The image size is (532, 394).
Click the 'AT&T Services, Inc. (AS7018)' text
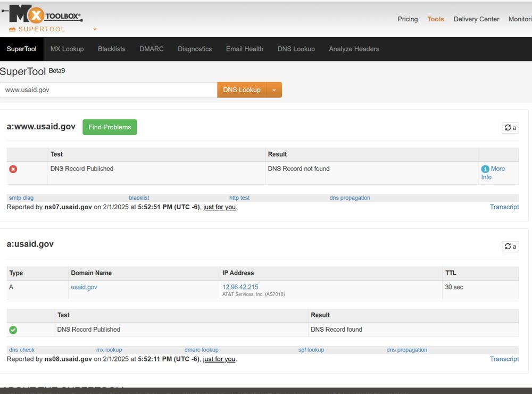coord(253,294)
